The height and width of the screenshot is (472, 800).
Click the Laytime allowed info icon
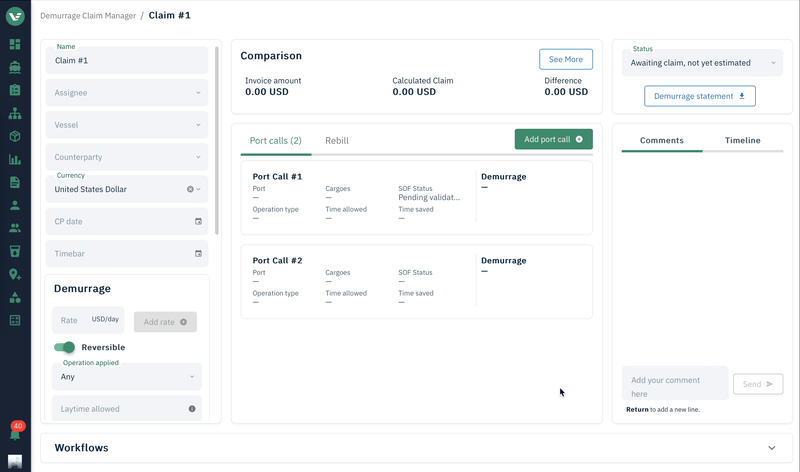click(x=192, y=409)
